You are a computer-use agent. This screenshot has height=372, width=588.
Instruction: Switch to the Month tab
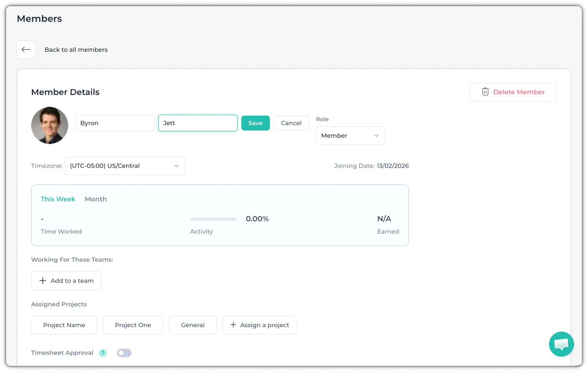pyautogui.click(x=96, y=199)
